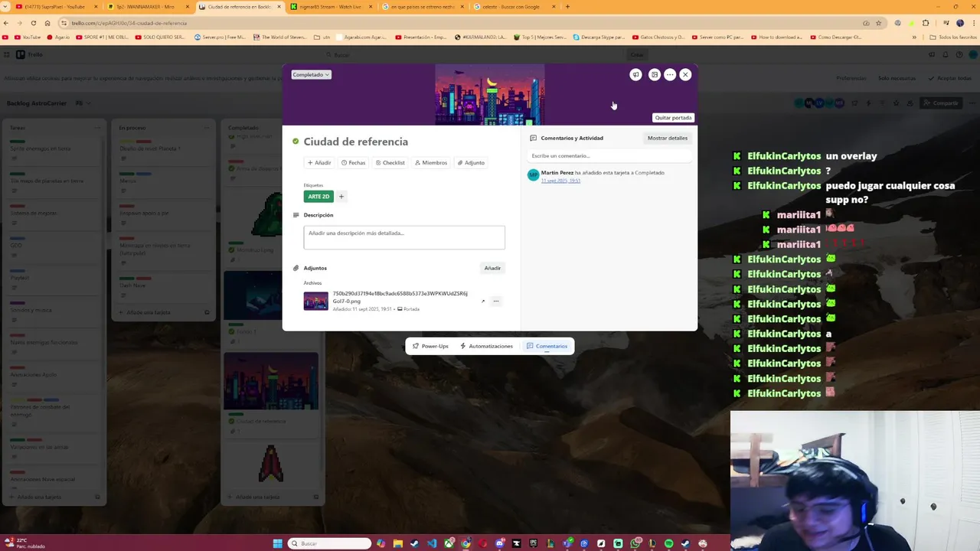Viewport: 980px width, 551px height.
Task: Select the Comentarios tab
Action: (547, 346)
